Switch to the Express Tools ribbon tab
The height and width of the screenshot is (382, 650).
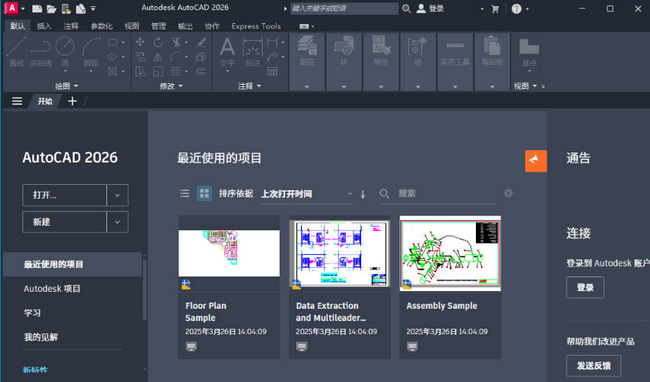click(x=256, y=26)
